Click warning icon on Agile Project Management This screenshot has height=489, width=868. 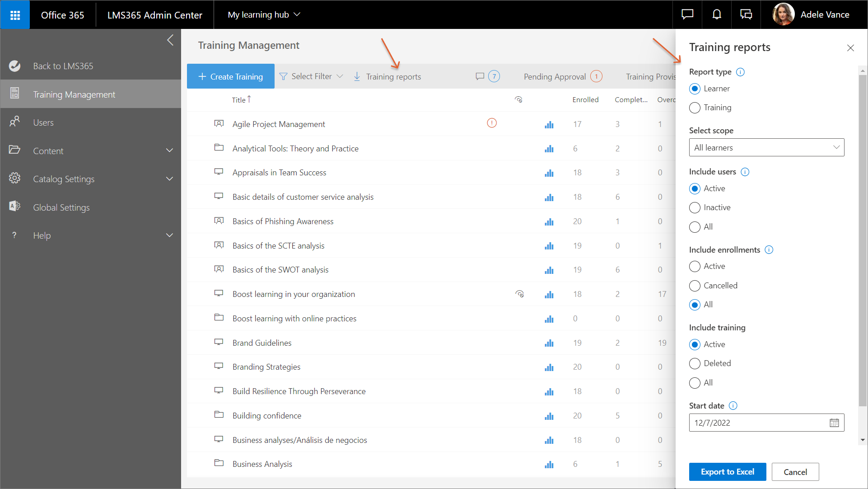(491, 123)
